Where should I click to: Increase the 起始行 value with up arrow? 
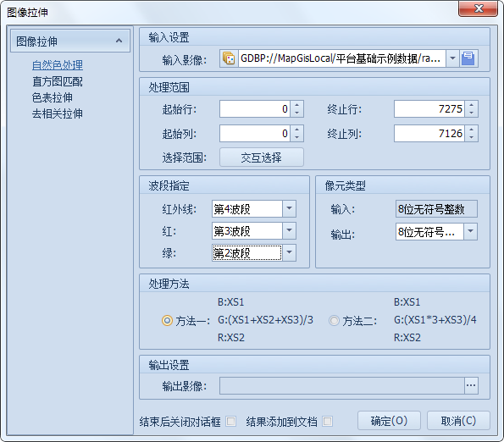coord(297,105)
